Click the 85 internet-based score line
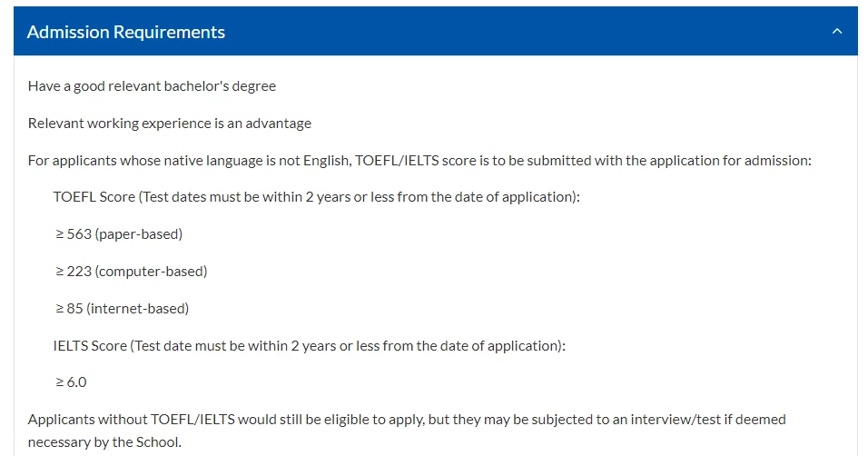This screenshot has width=868, height=456. click(123, 309)
